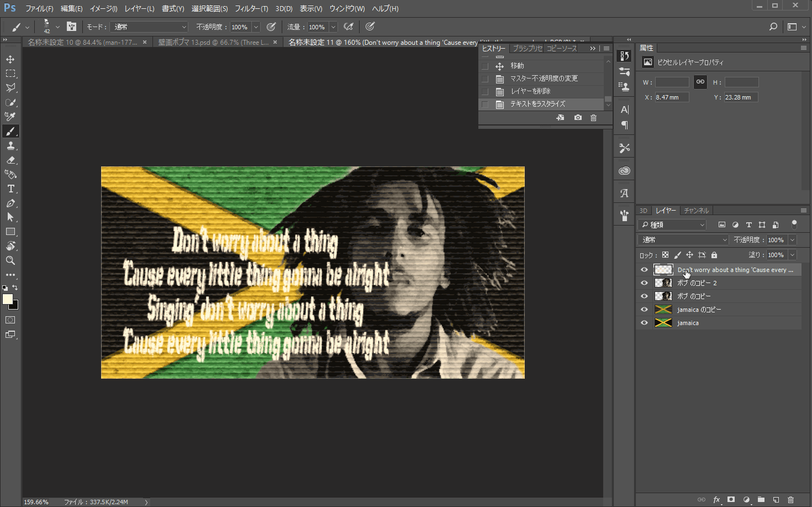
Task: Select the Hand tool
Action: [x=10, y=246]
